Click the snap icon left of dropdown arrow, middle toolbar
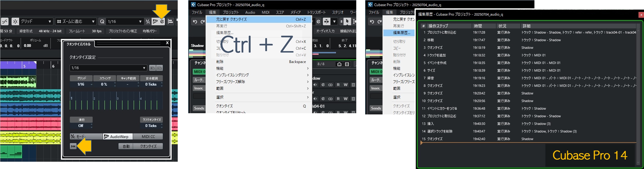Viewport: 644px width, 169px height. click(x=326, y=22)
